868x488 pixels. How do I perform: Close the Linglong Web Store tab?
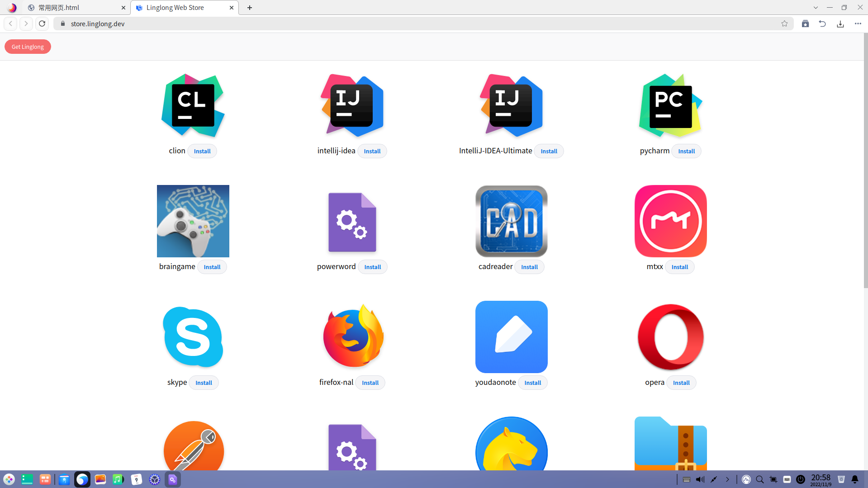(x=232, y=8)
